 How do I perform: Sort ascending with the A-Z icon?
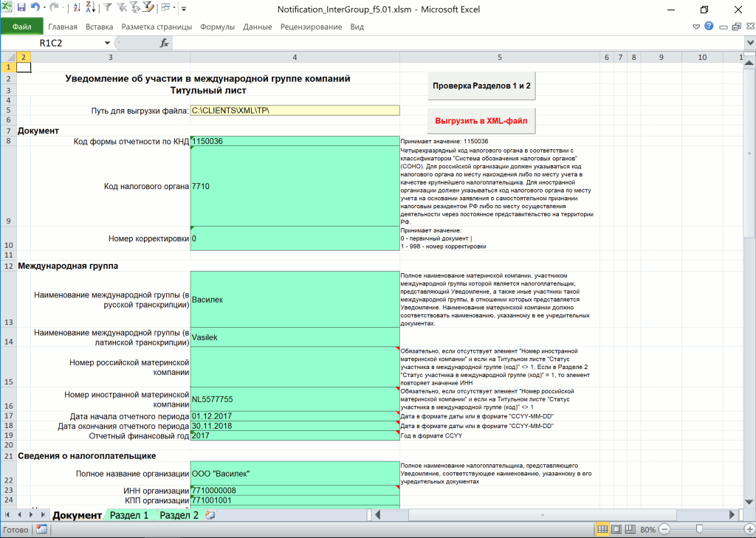click(x=77, y=8)
